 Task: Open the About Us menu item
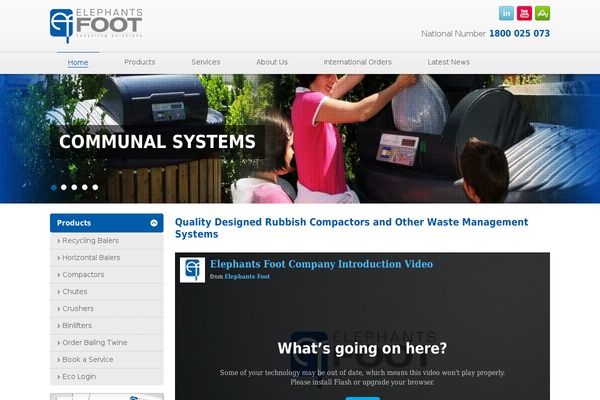(x=272, y=62)
